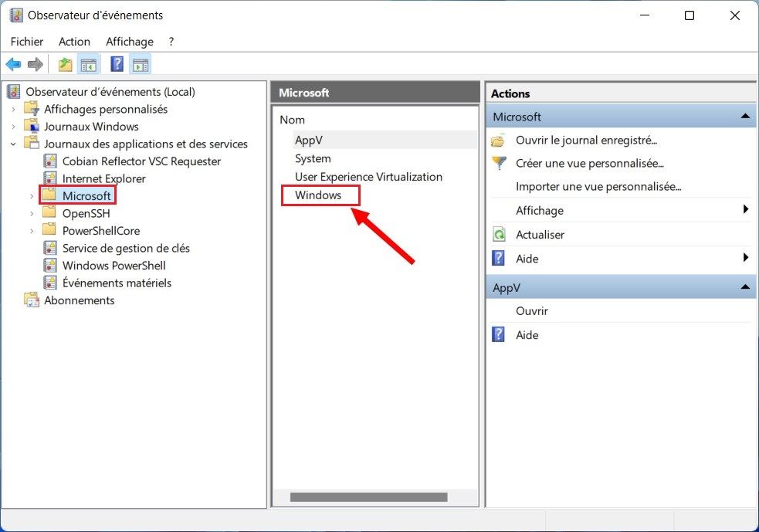Click the forward navigation arrow
Screen dimensions: 759x532
35,64
